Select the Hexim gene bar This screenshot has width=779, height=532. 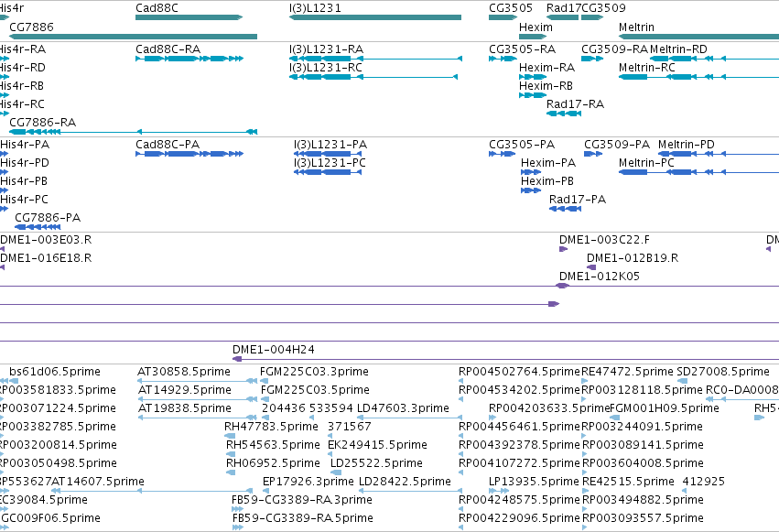[533, 37]
